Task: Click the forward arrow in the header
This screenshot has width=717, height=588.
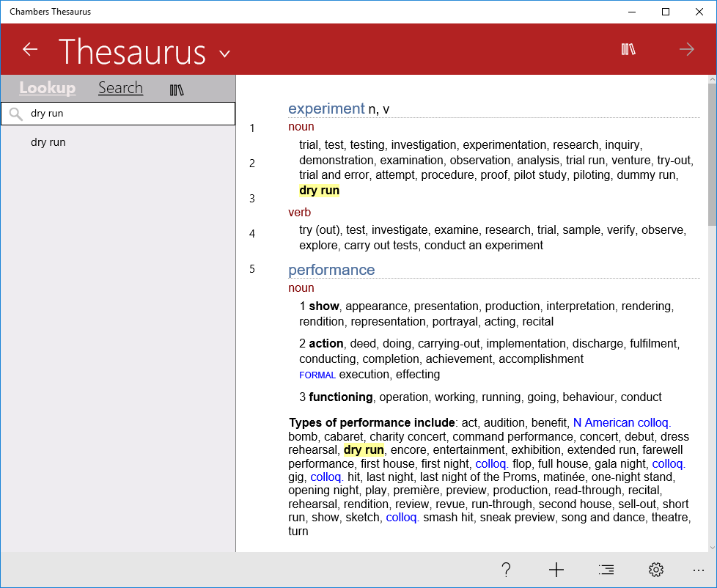Action: [x=686, y=48]
